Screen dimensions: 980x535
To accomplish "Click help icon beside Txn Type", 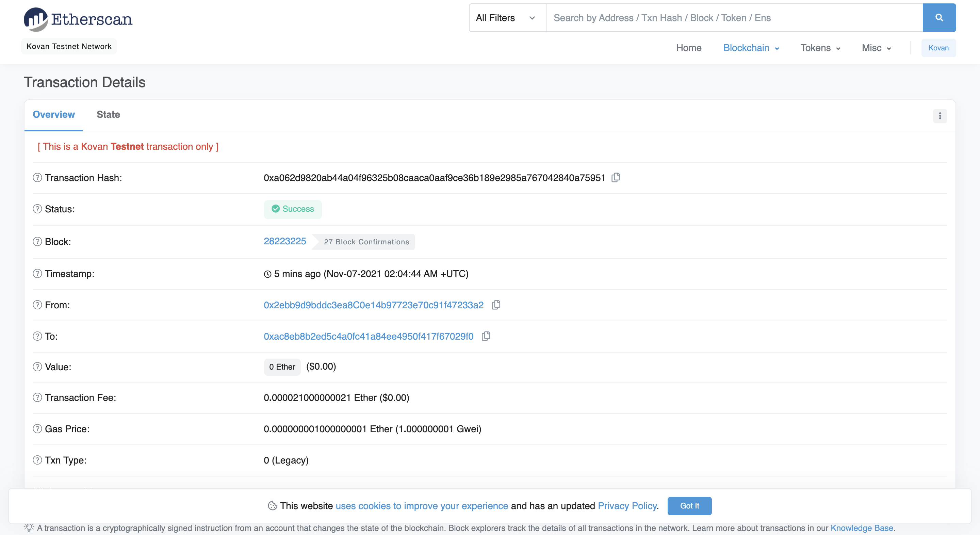I will tap(37, 460).
